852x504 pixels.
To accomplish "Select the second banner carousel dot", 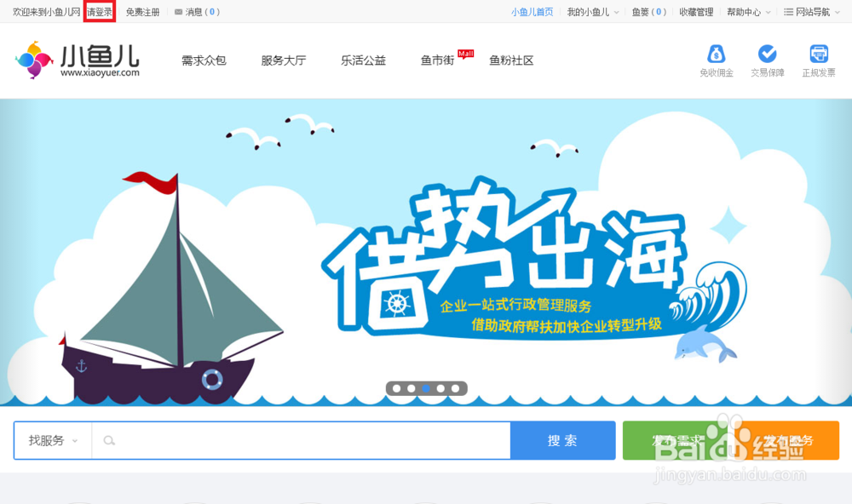I will pyautogui.click(x=412, y=388).
